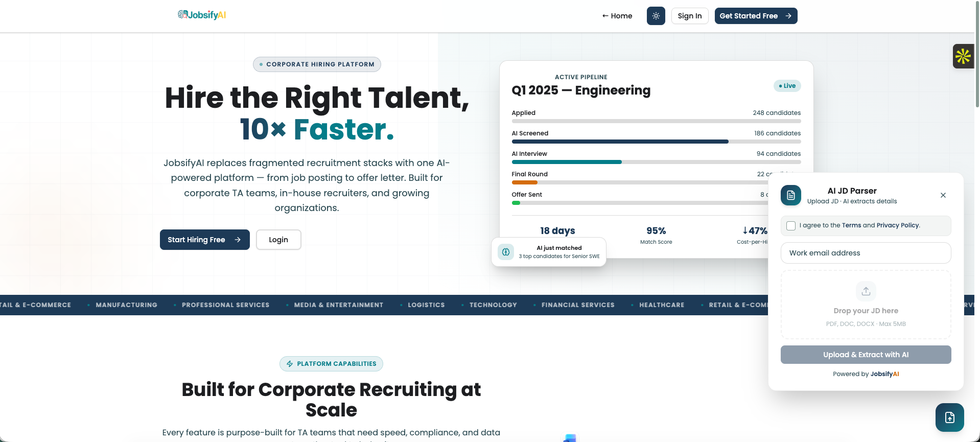
Task: Click the upload arrow icon in drop zone
Action: tap(866, 291)
